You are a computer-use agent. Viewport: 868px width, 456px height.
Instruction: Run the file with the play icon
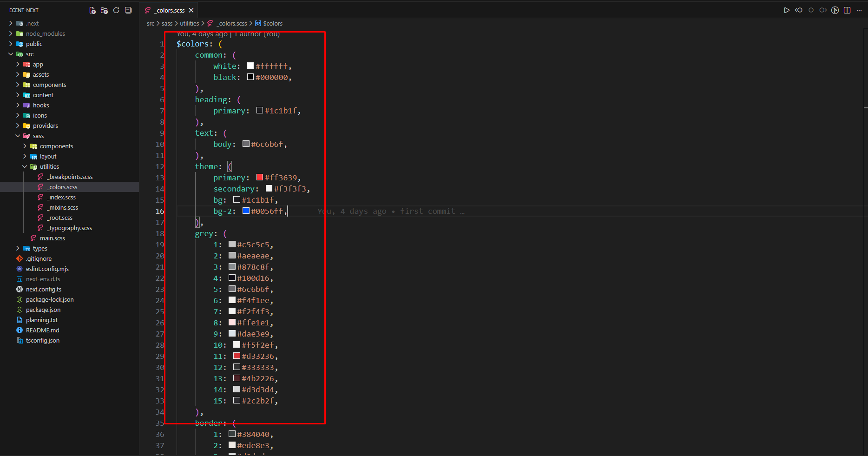coord(787,10)
